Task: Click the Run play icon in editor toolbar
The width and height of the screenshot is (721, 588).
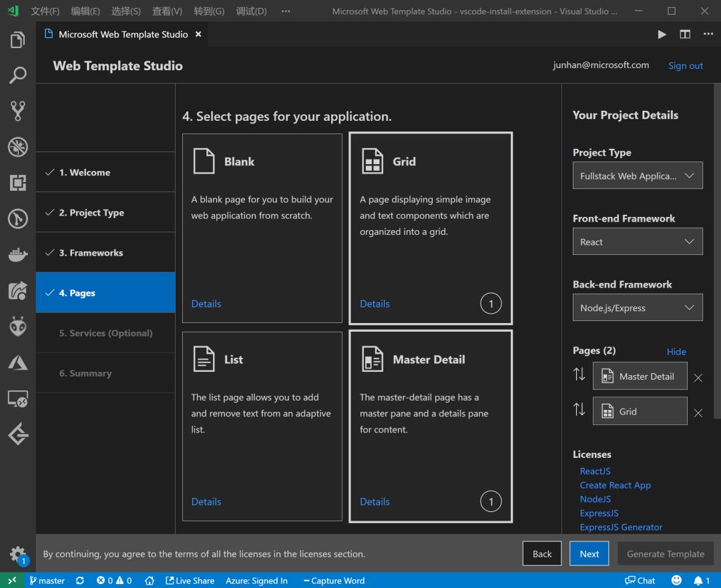Action: 662,35
